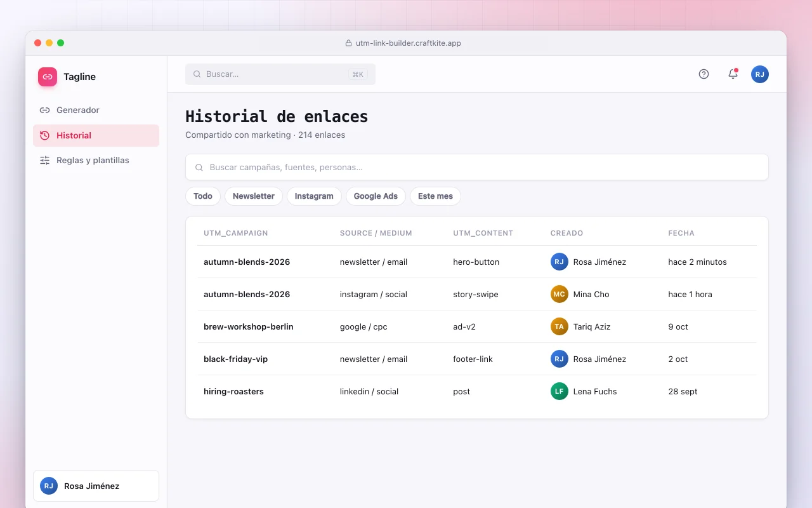Sort by the FECHA column header

coord(681,233)
